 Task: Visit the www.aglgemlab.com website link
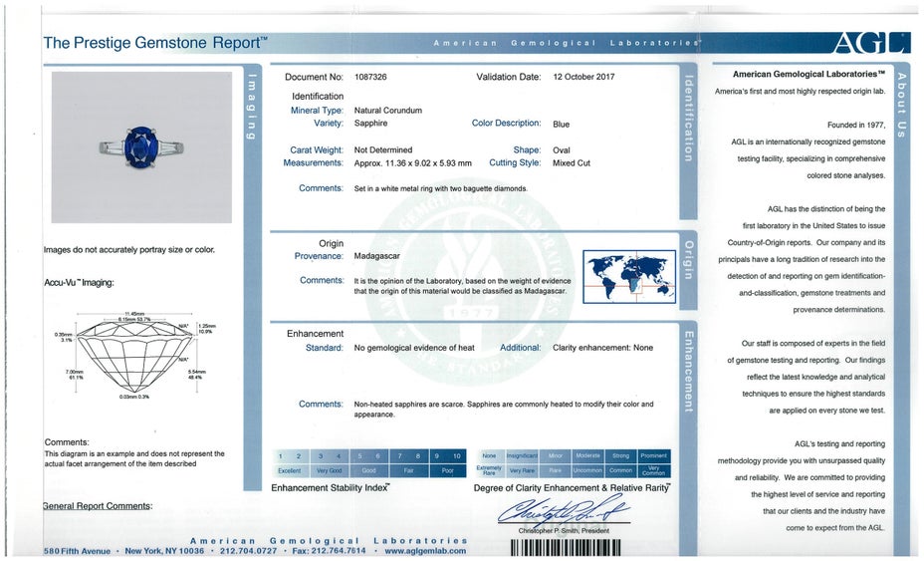[423, 551]
